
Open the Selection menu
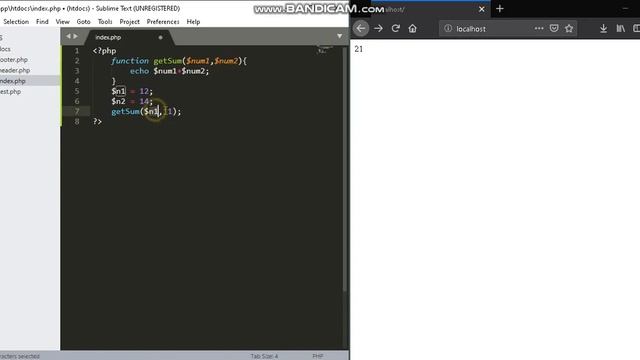coord(16,22)
